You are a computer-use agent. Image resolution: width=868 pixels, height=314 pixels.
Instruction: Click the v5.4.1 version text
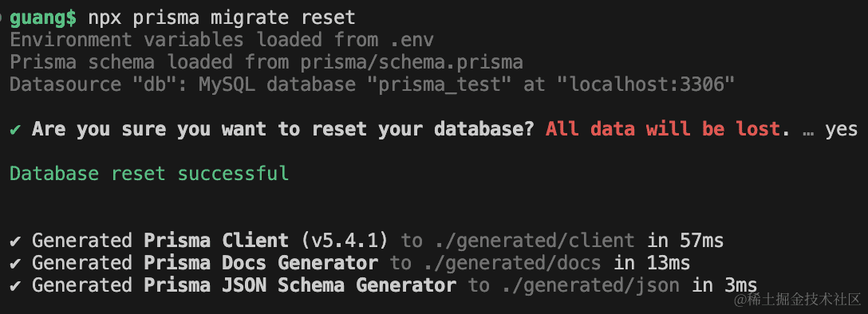tap(345, 241)
